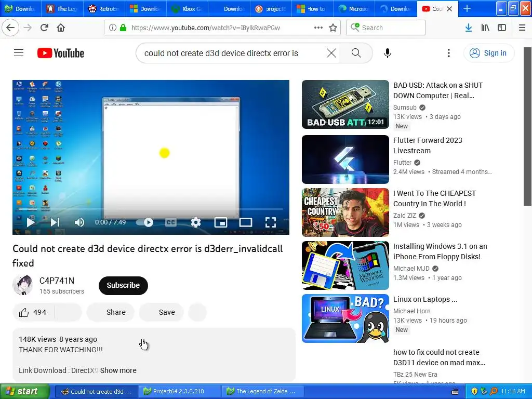Viewport: 532px width, 399px height.
Task: Save the video to a playlist
Action: pyautogui.click(x=162, y=312)
